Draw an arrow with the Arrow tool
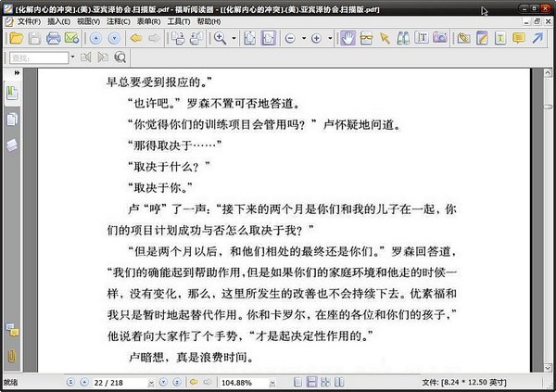Screen dimensions: 556x392 (537, 38)
